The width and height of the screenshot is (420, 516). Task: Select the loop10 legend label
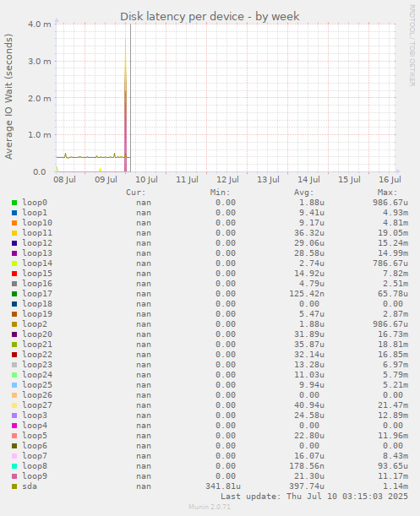coord(37,223)
